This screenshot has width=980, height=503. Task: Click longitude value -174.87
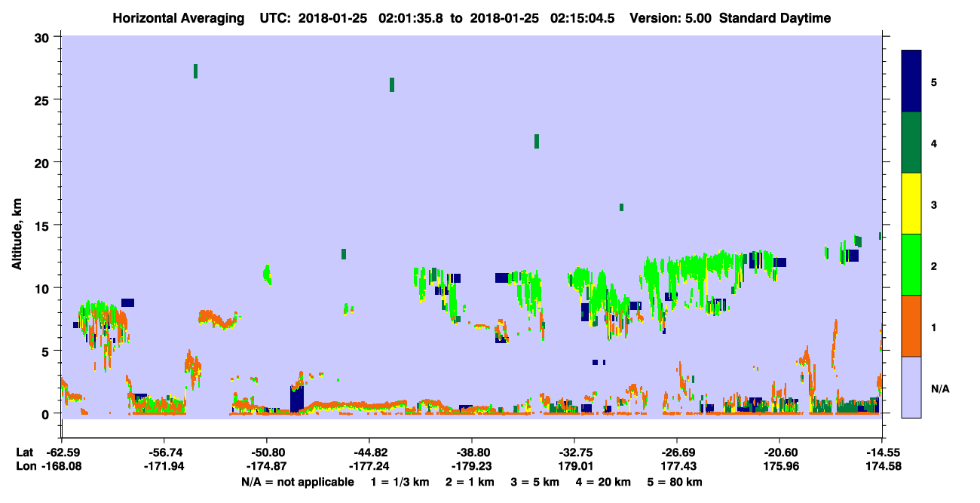pos(267,467)
